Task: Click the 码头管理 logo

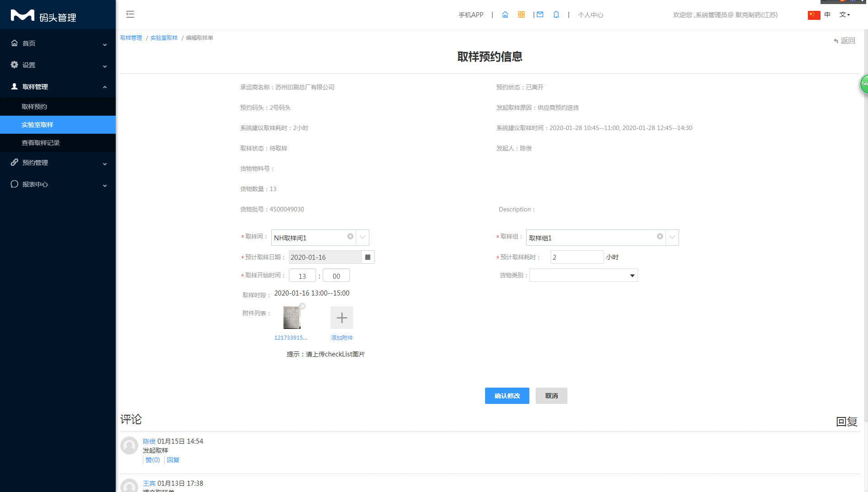Action: pyautogui.click(x=43, y=16)
